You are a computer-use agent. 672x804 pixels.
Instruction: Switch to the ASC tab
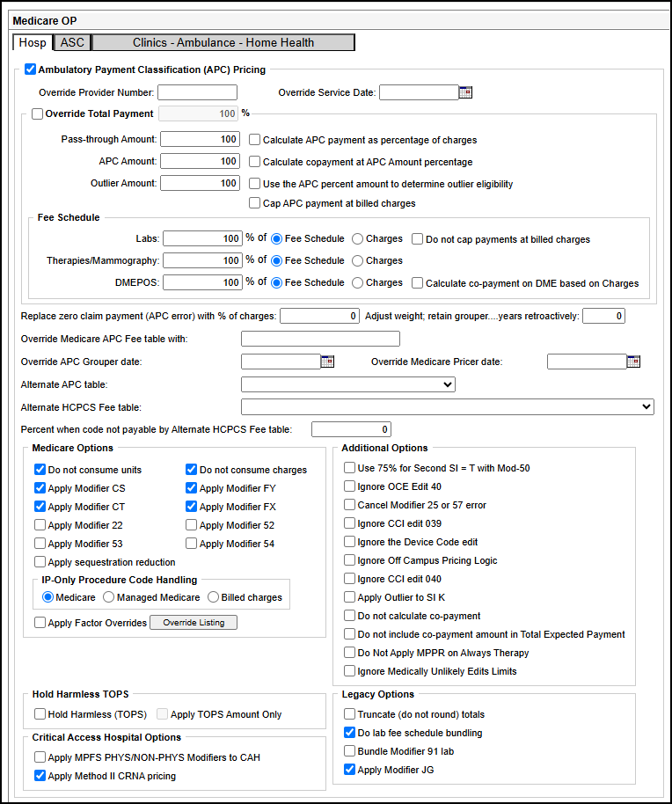coord(72,42)
